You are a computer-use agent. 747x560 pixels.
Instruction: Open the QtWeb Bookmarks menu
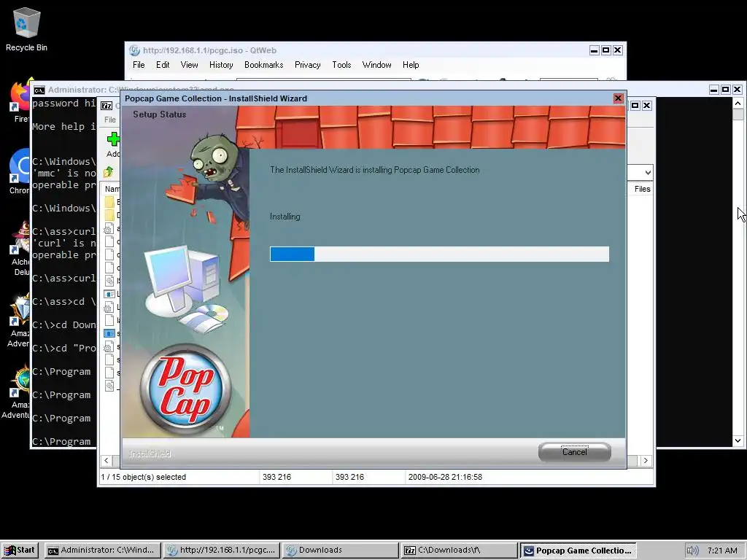click(x=263, y=65)
